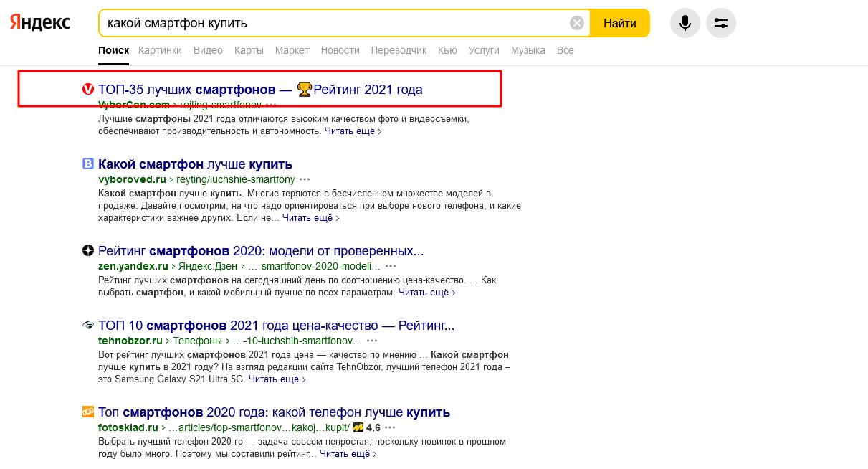Open three-dots menu for vyboroved.ru result
Image resolution: width=868 pixels, height=469 pixels.
305,179
